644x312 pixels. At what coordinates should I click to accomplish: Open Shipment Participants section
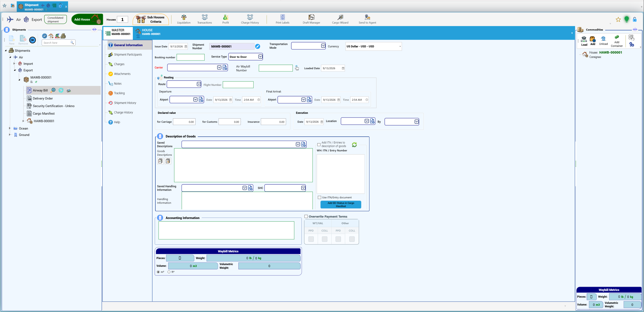(x=128, y=55)
